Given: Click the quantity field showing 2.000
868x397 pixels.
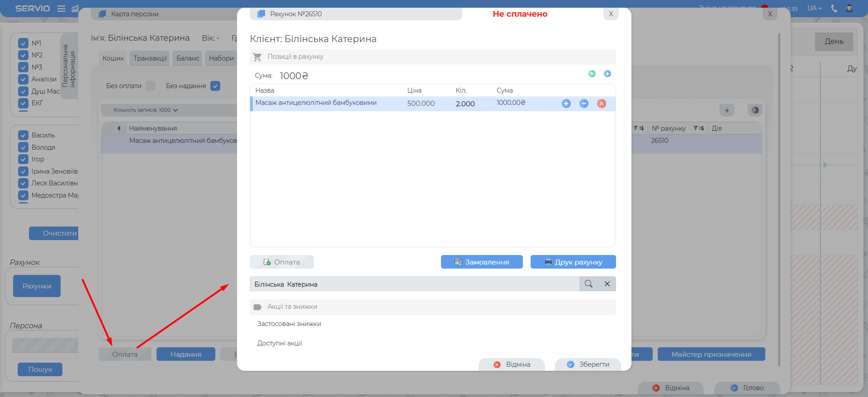Looking at the screenshot, I should 473,104.
